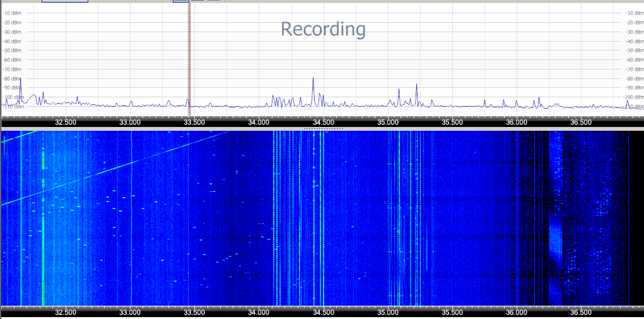Screen dimensions: 644x319
Task: Click the 35.500 label on upper frequency scale
Action: click(452, 122)
